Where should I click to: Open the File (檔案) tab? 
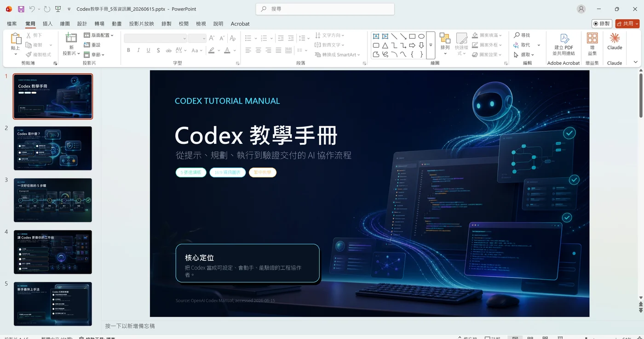coord(12,23)
